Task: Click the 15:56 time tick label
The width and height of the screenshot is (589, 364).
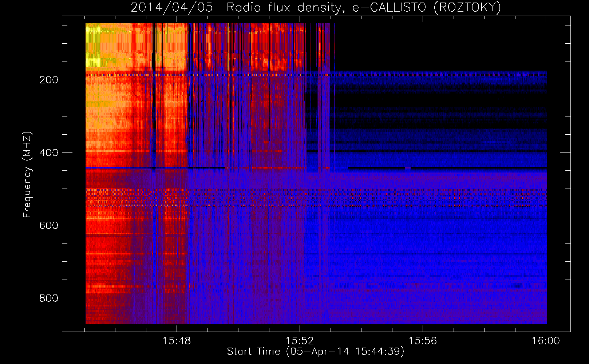Action: click(x=423, y=341)
